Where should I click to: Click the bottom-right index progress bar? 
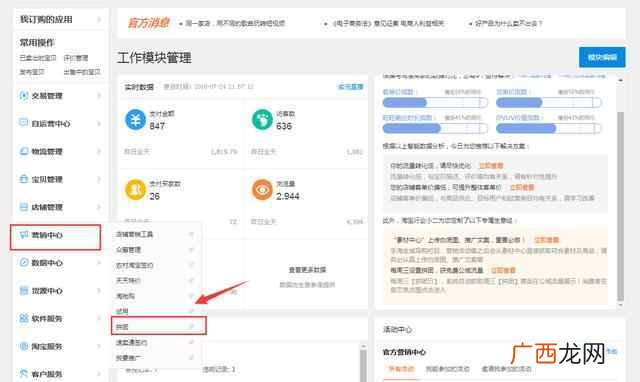tap(549, 129)
